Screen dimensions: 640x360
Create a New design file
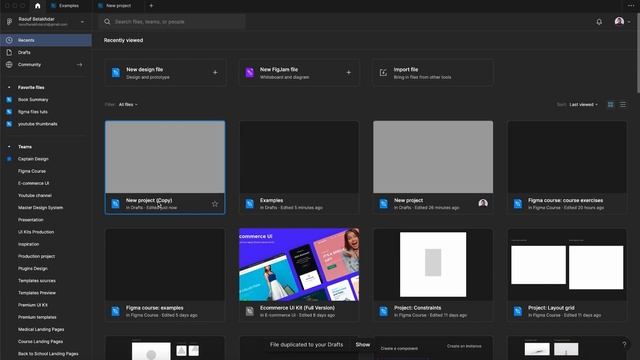165,73
